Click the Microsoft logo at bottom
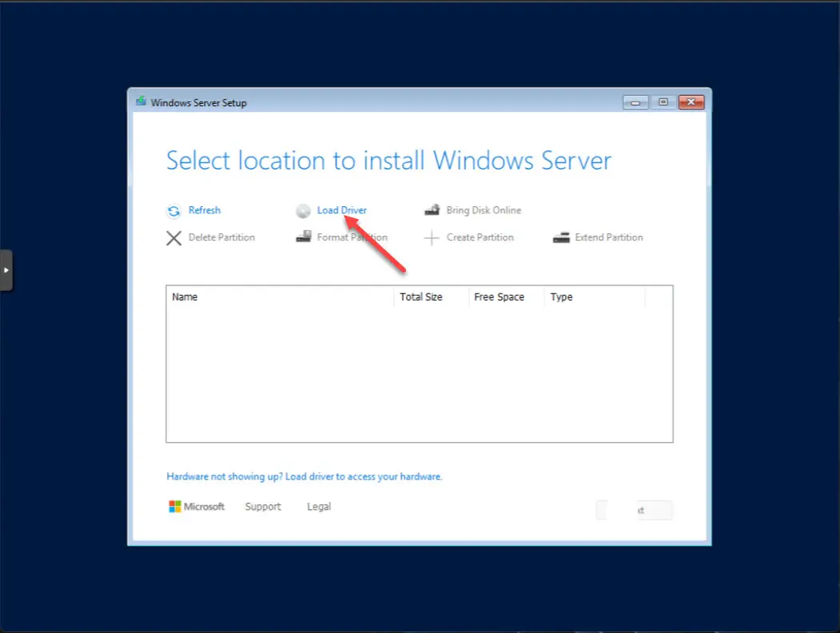Image resolution: width=840 pixels, height=633 pixels. tap(197, 507)
